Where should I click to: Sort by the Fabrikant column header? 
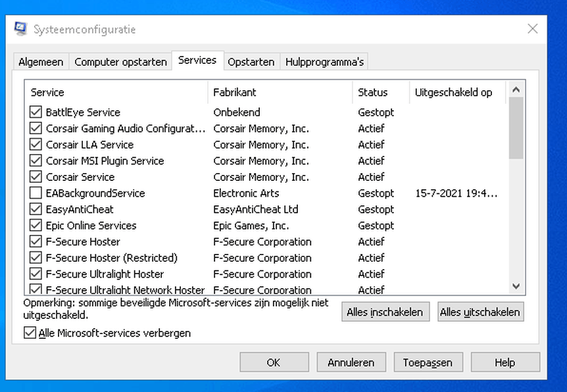pyautogui.click(x=280, y=93)
